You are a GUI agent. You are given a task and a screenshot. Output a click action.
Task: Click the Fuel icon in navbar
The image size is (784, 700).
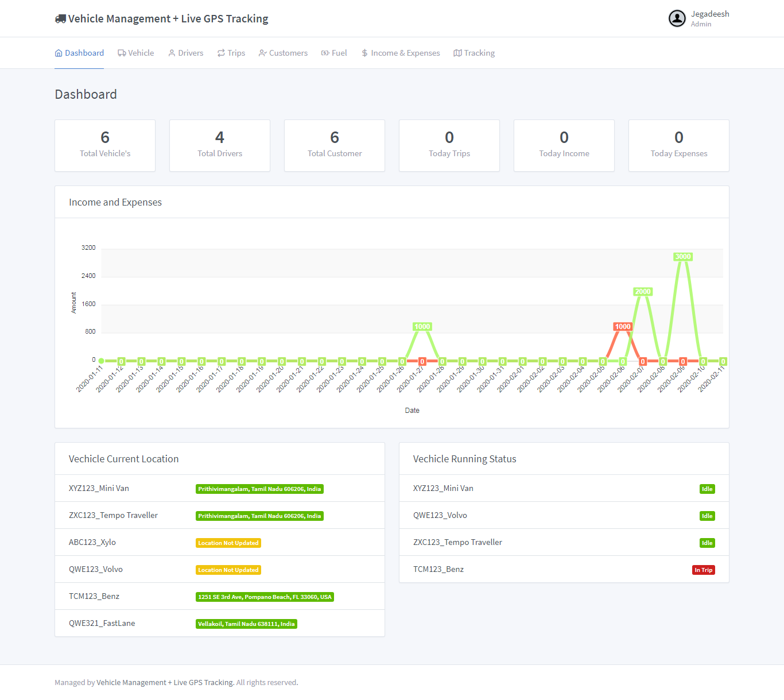pyautogui.click(x=325, y=53)
